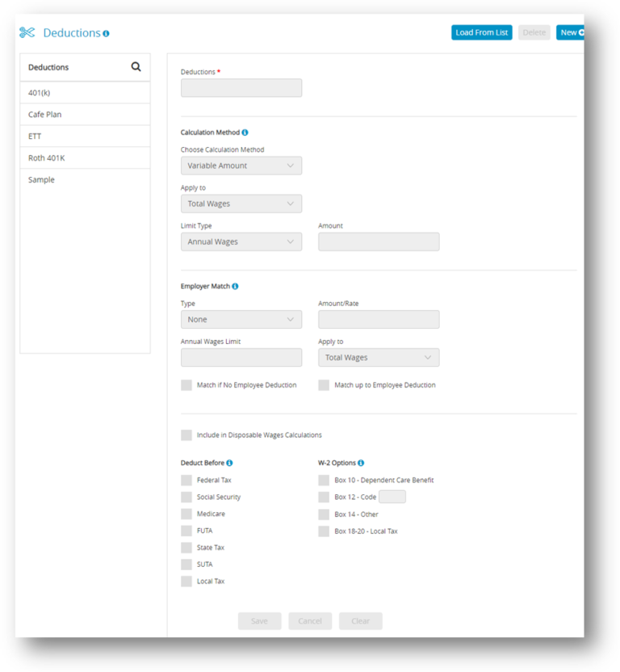This screenshot has height=672, width=620.
Task: Check the SUTA checkbox
Action: click(x=186, y=565)
